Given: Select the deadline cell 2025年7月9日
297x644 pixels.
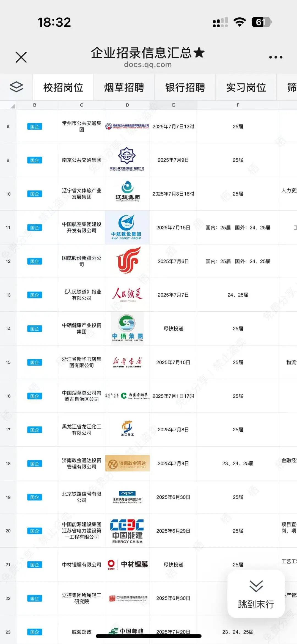Looking at the screenshot, I should [x=173, y=160].
